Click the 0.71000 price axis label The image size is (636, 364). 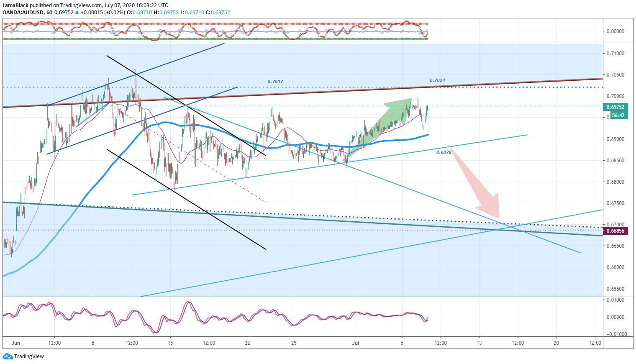coord(615,54)
